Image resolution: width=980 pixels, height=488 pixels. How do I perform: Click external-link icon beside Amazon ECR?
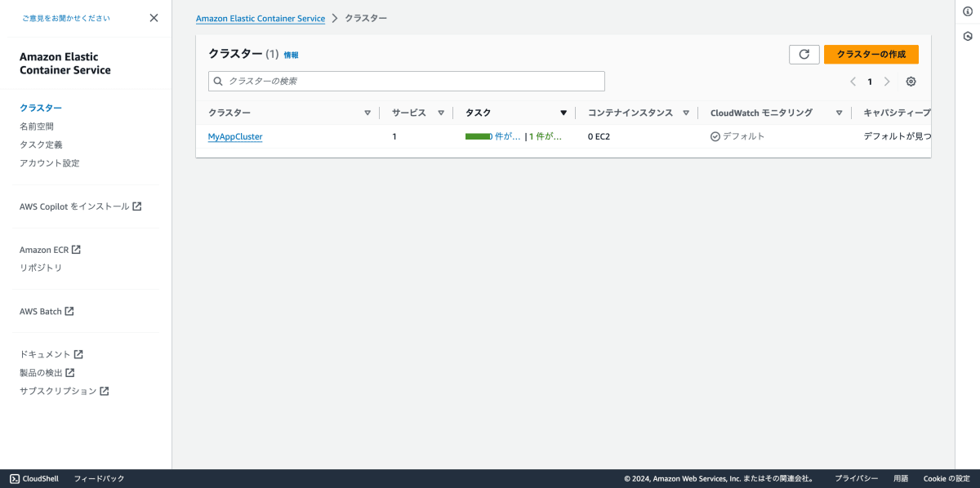pyautogui.click(x=76, y=250)
